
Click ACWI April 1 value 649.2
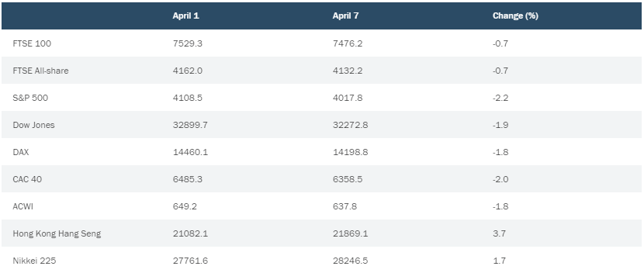[x=185, y=206]
